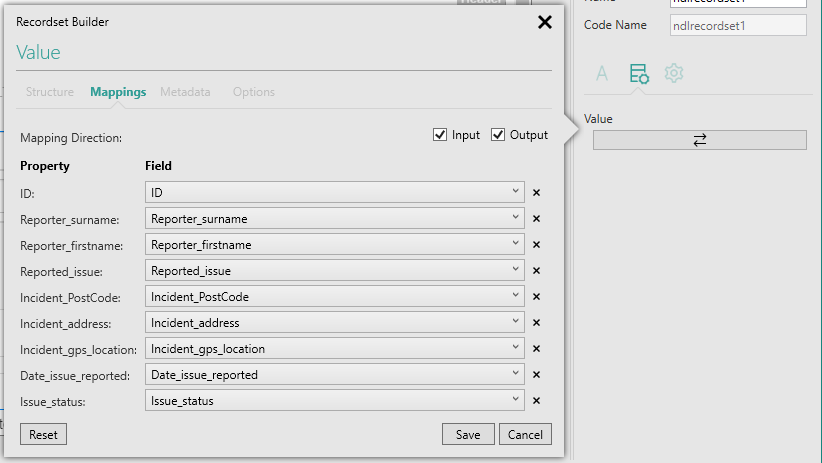
Task: Toggle the Input mapping direction checkbox
Action: (x=440, y=135)
